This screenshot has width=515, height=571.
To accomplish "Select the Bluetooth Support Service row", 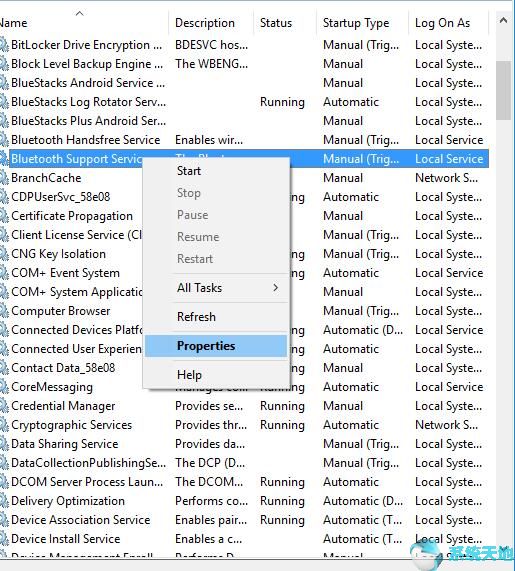I will point(249,159).
